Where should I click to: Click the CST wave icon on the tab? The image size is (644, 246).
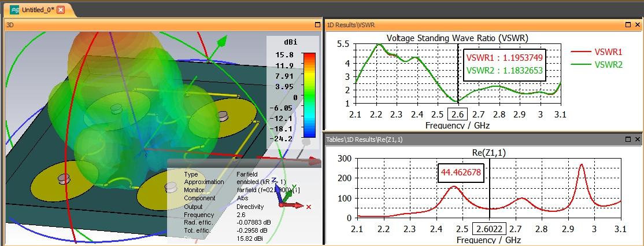coord(14,10)
